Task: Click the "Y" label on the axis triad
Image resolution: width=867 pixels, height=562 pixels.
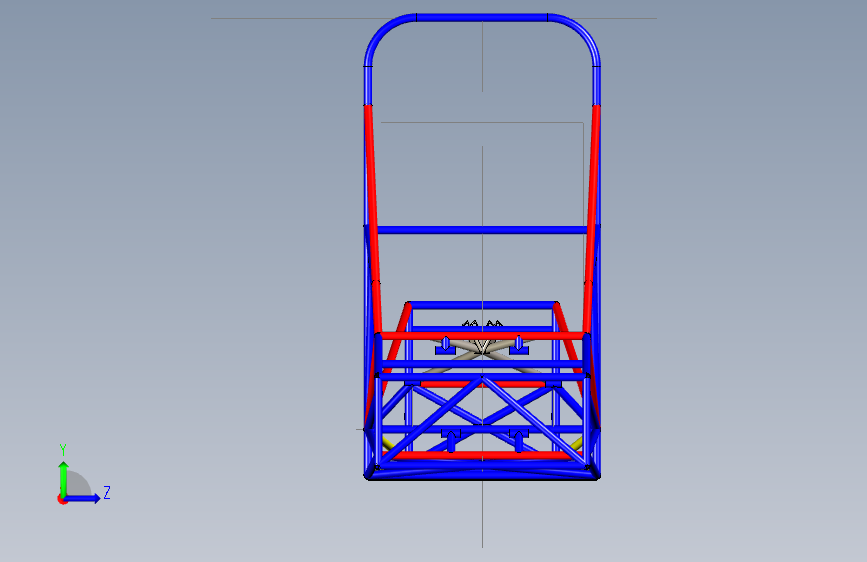Action: pyautogui.click(x=63, y=449)
